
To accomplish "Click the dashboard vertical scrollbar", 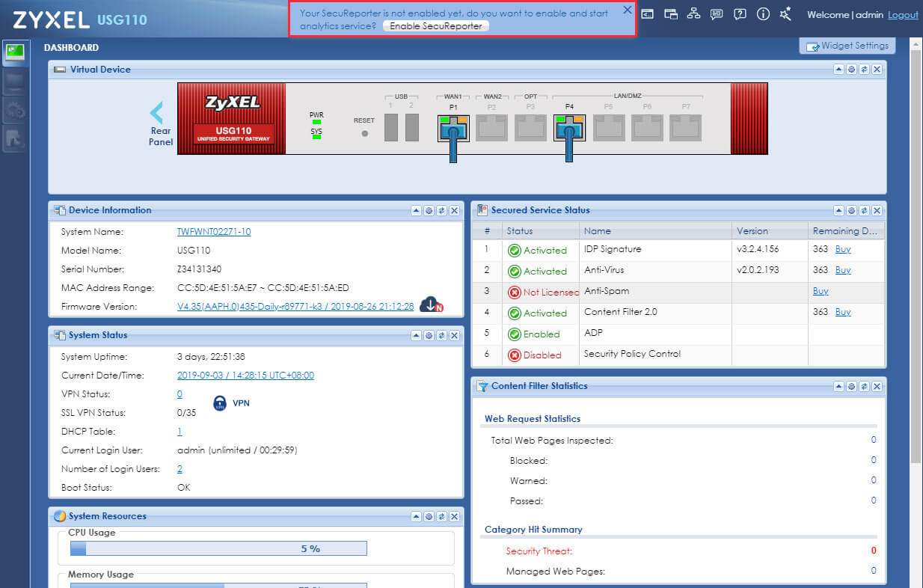I will (916, 258).
